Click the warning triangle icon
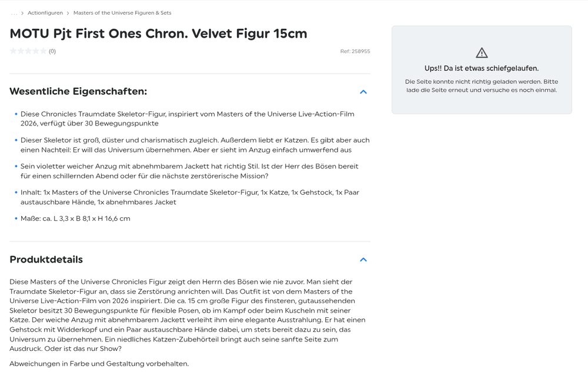 pos(482,53)
